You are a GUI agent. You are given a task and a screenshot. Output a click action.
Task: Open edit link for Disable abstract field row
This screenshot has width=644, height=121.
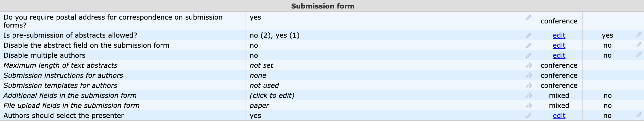559,45
